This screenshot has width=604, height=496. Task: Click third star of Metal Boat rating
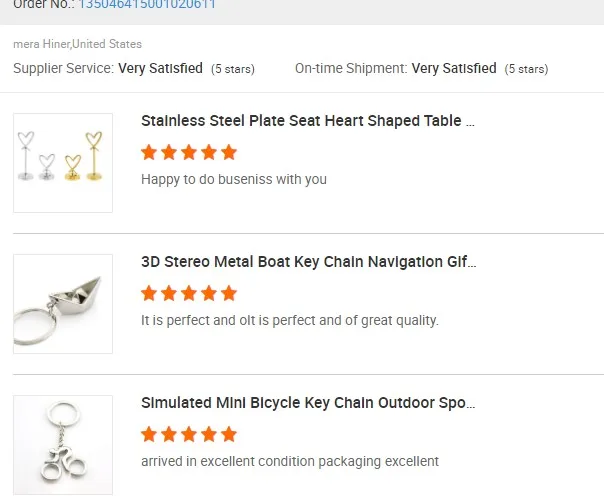click(189, 294)
